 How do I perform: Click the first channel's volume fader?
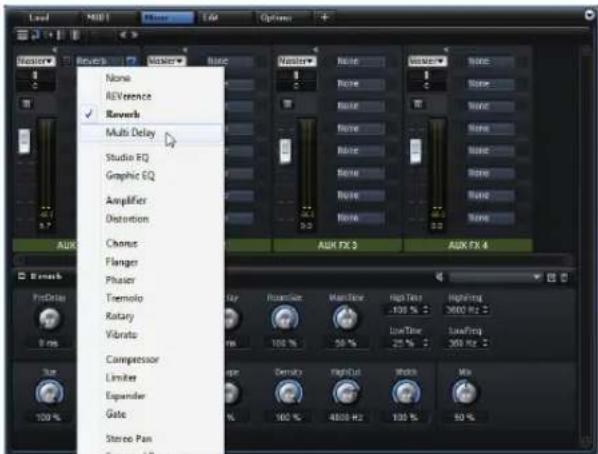tap(24, 141)
